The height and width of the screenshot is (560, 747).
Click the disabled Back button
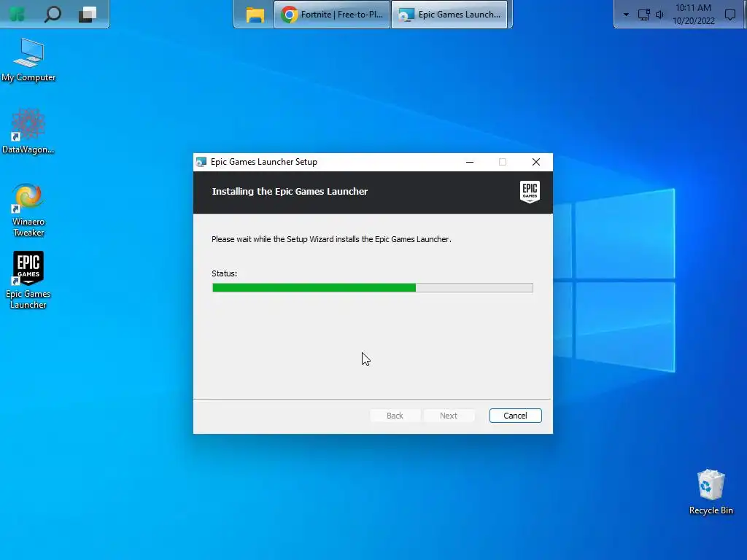[x=395, y=416]
